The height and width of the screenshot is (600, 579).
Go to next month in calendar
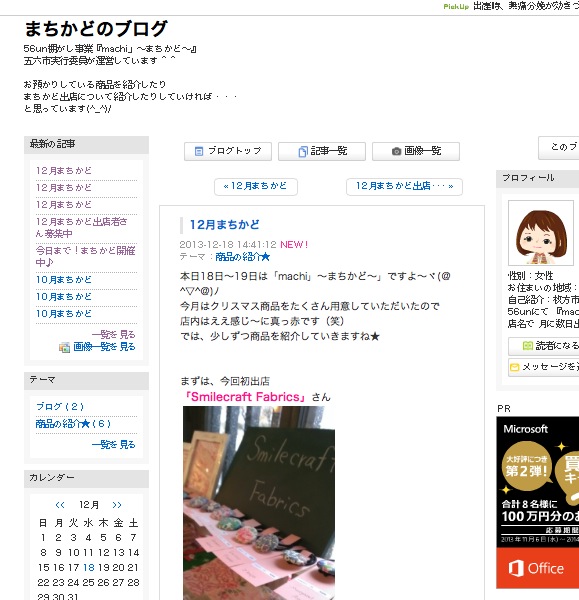pos(117,505)
